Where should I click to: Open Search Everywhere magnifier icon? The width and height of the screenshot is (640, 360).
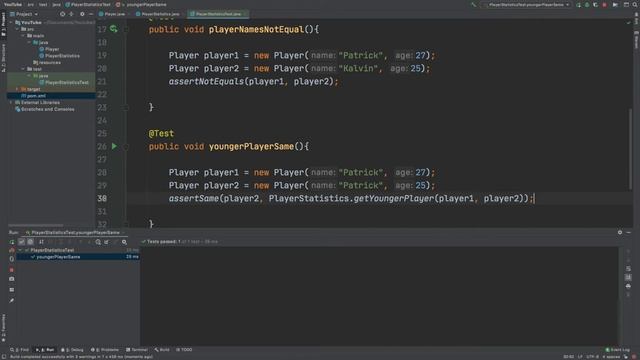[x=635, y=5]
